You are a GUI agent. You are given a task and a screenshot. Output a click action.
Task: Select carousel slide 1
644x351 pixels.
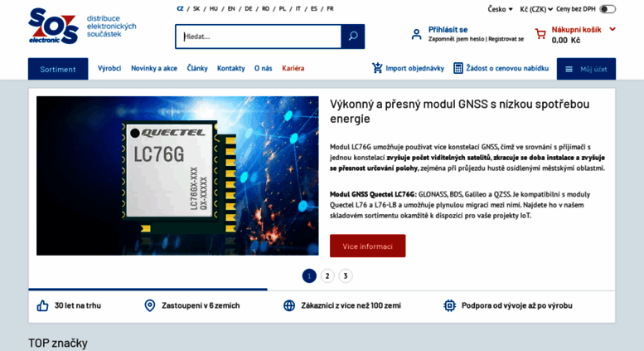pos(309,275)
